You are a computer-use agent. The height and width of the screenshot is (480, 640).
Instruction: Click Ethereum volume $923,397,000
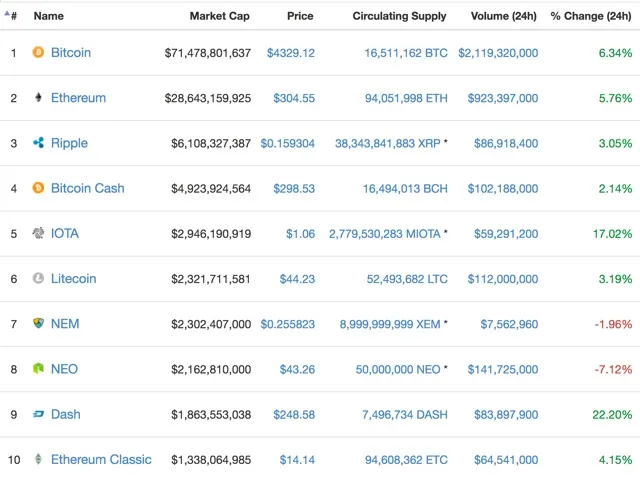click(x=503, y=98)
